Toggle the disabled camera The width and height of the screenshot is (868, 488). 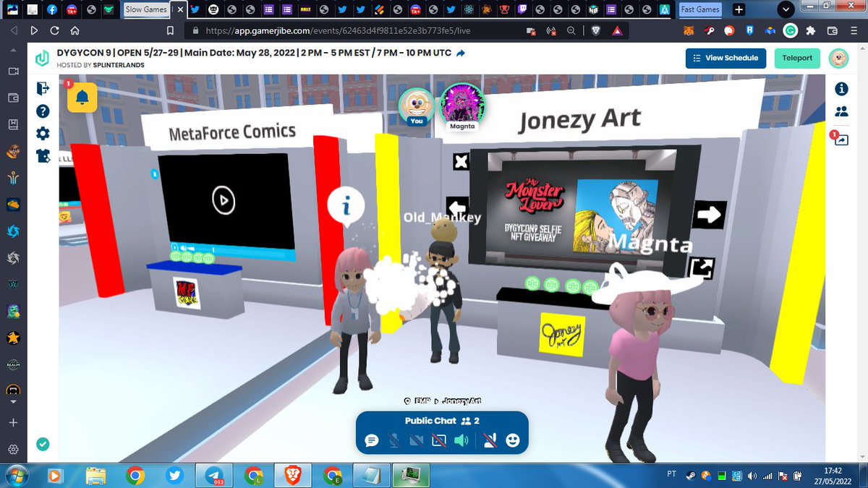(416, 440)
